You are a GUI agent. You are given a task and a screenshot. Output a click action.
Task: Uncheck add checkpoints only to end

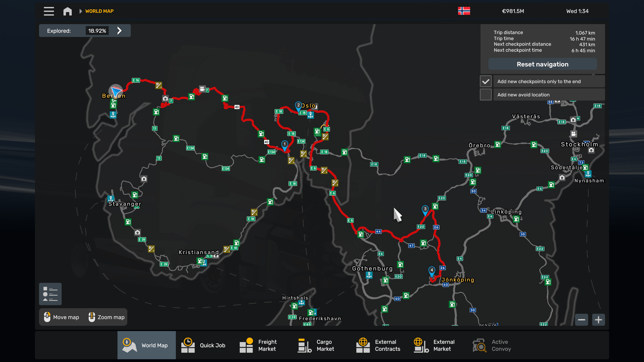pos(486,81)
